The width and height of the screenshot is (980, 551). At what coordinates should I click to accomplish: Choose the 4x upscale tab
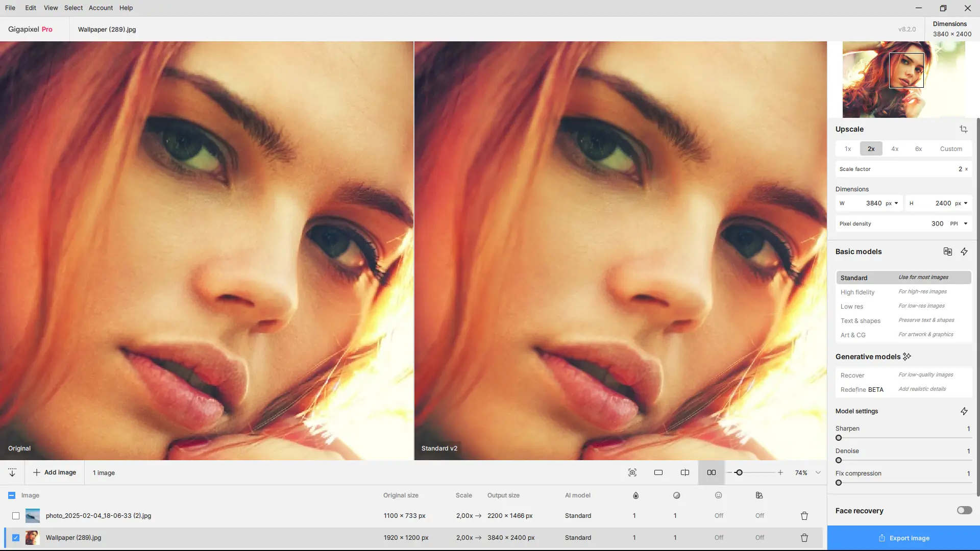click(894, 148)
